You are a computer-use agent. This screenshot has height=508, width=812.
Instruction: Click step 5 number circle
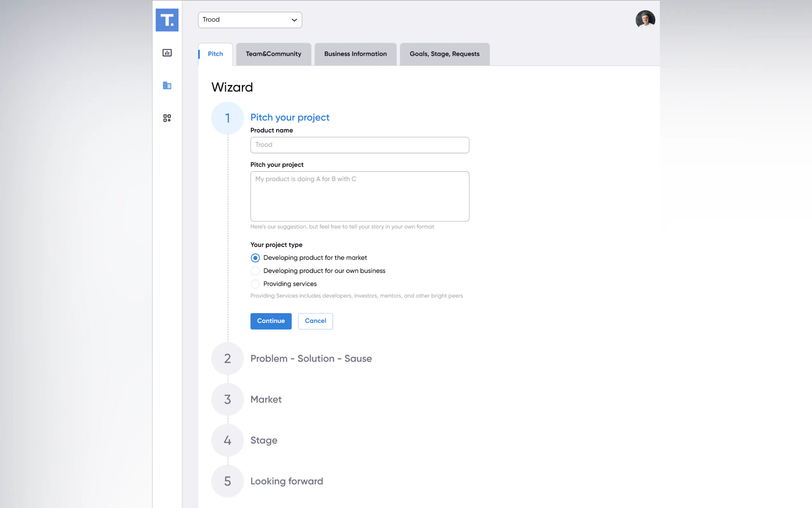(227, 481)
